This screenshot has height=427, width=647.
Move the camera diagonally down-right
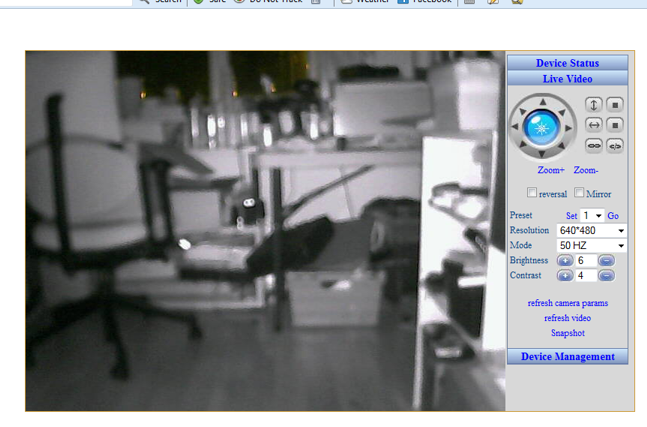[561, 145]
